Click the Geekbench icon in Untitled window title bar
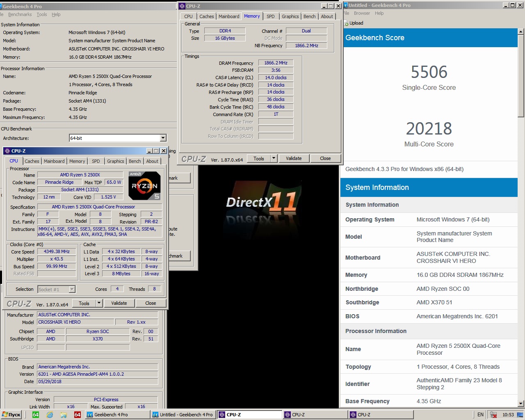 345,5
